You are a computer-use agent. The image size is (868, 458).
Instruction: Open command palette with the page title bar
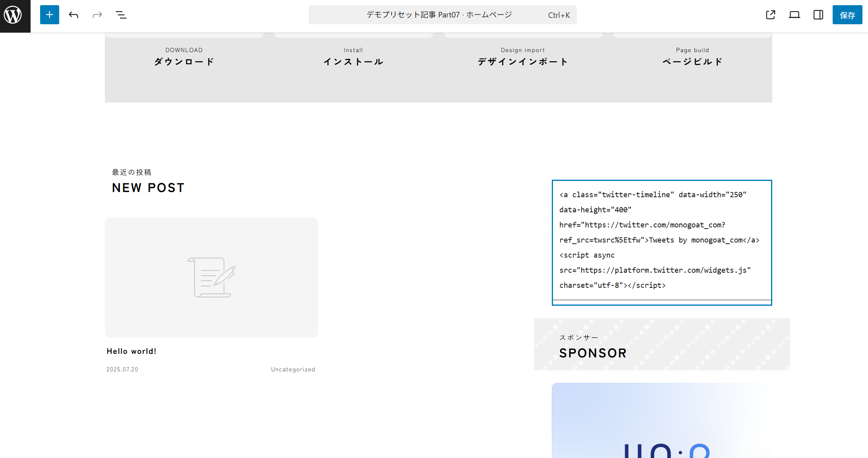[x=443, y=15]
